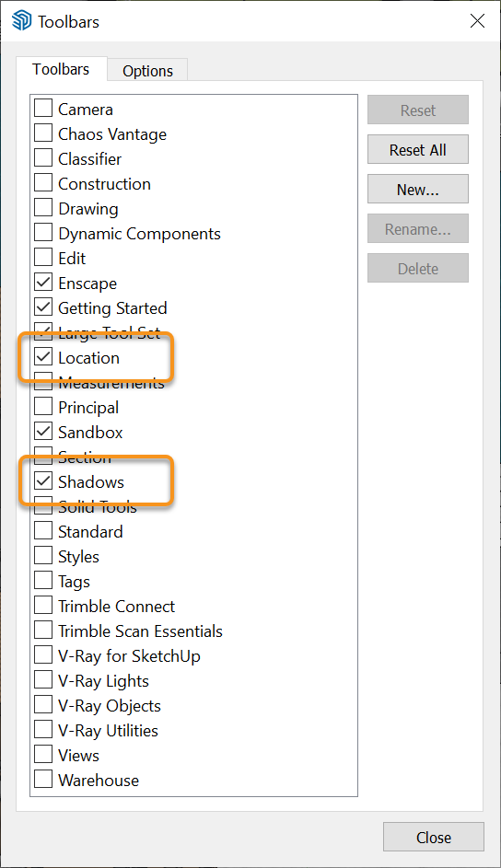Tick the Trimble Connect checkbox

click(43, 605)
